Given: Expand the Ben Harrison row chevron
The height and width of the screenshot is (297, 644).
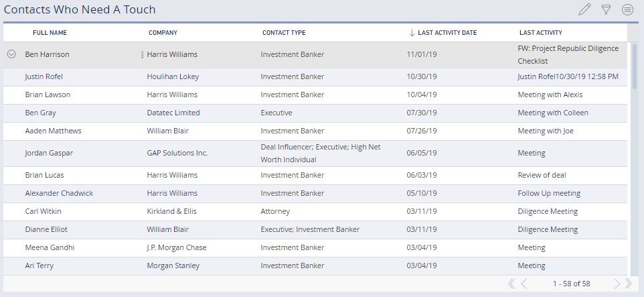Looking at the screenshot, I should click(x=11, y=55).
